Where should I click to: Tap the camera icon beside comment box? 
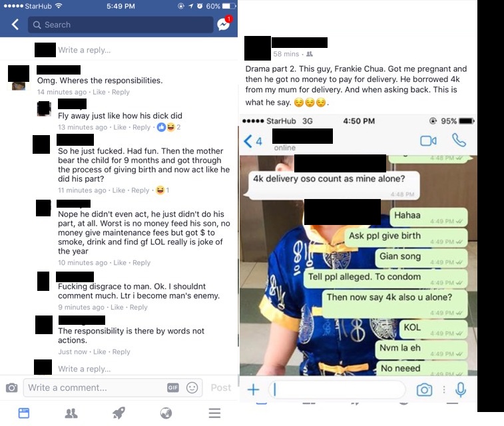point(12,387)
